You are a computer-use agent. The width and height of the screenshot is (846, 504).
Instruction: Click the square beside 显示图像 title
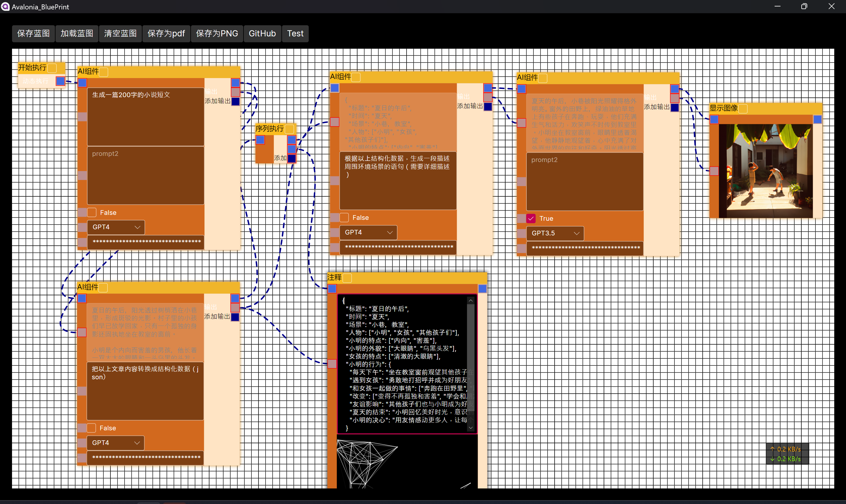coord(743,109)
